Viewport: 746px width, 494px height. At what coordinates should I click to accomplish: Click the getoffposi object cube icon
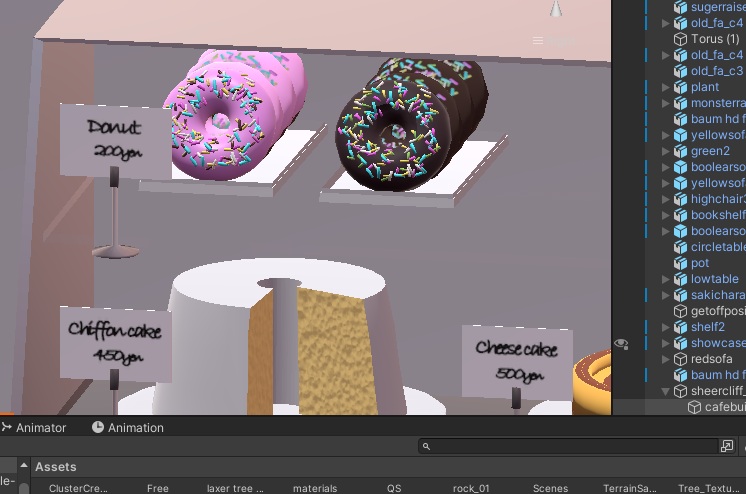tap(680, 311)
